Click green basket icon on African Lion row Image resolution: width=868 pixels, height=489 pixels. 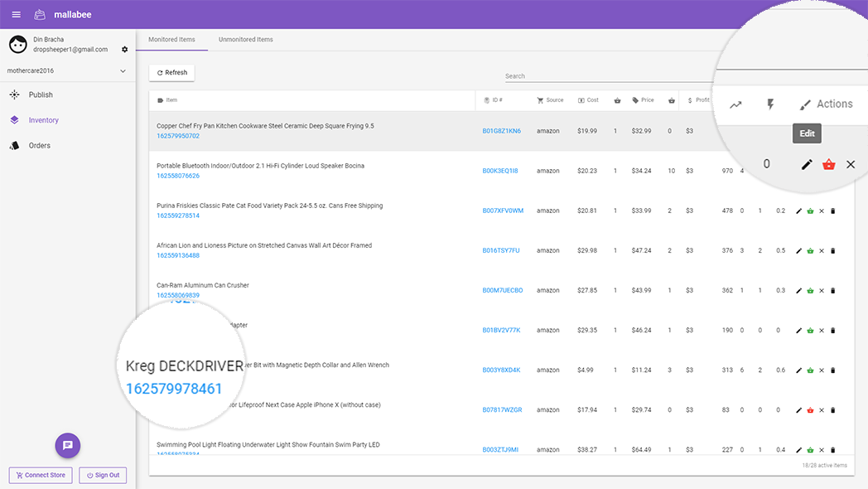pyautogui.click(x=810, y=251)
